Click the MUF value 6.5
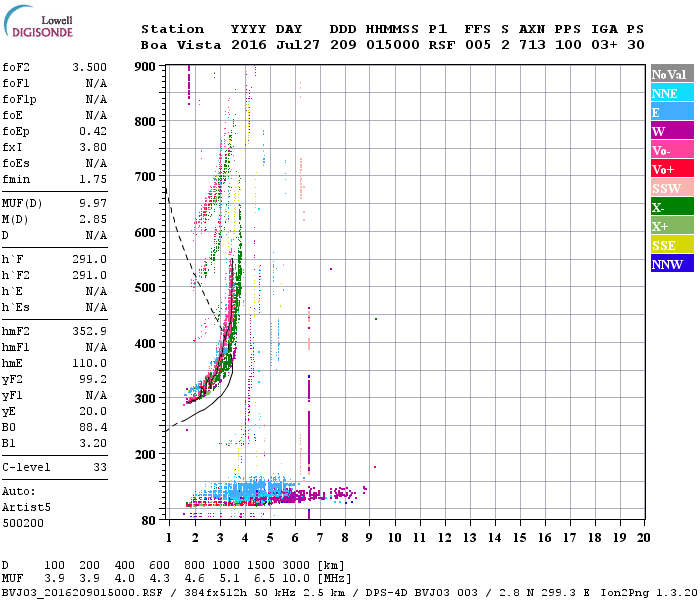The width and height of the screenshot is (700, 600). click(264, 579)
